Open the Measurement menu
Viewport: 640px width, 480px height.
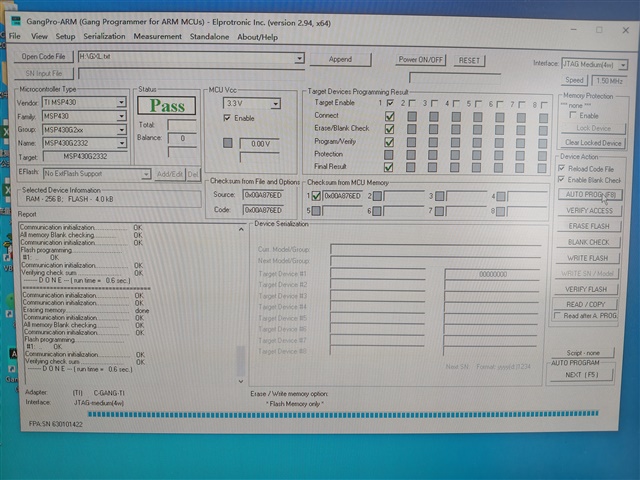[158, 37]
